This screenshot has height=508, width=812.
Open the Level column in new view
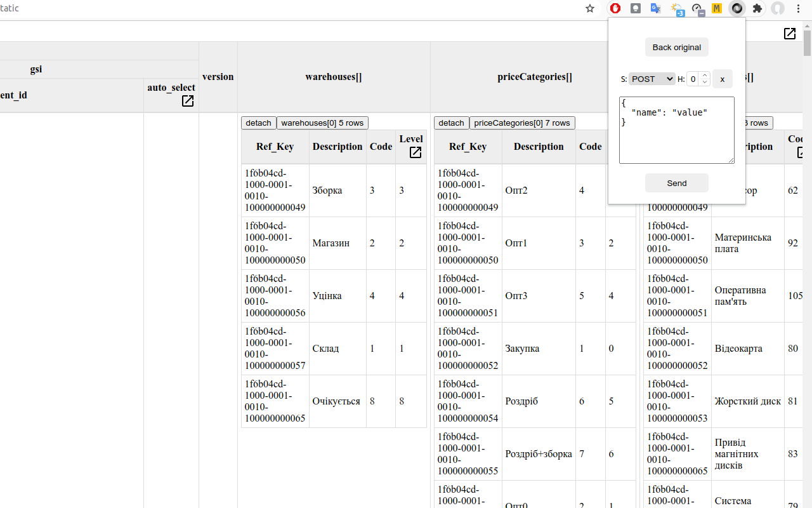pyautogui.click(x=416, y=152)
